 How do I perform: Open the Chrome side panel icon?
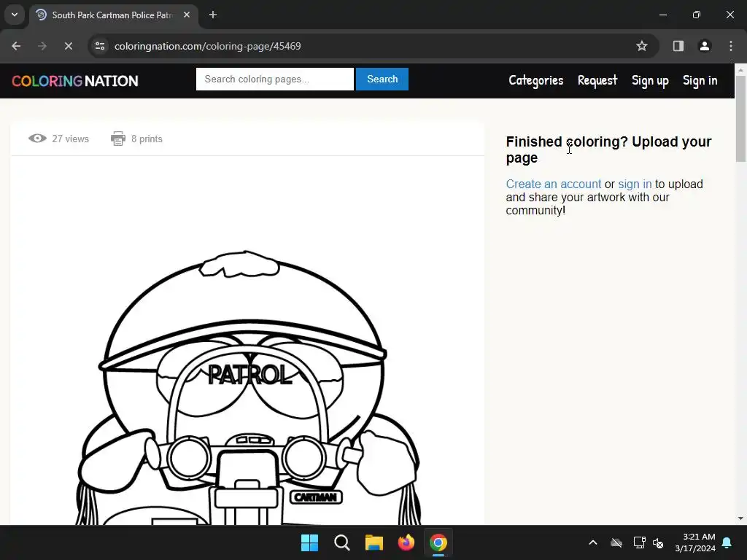(x=678, y=46)
